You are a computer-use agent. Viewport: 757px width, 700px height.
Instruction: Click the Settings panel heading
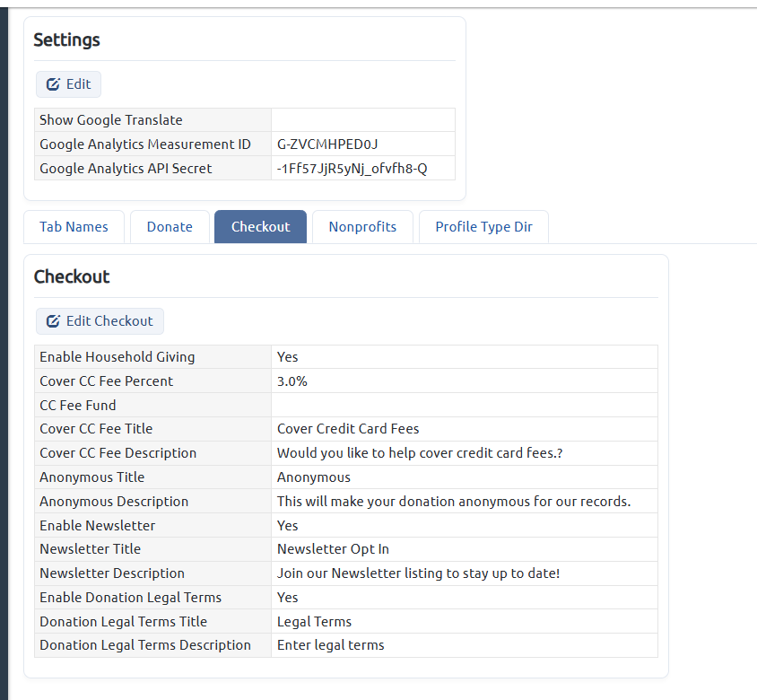point(66,40)
